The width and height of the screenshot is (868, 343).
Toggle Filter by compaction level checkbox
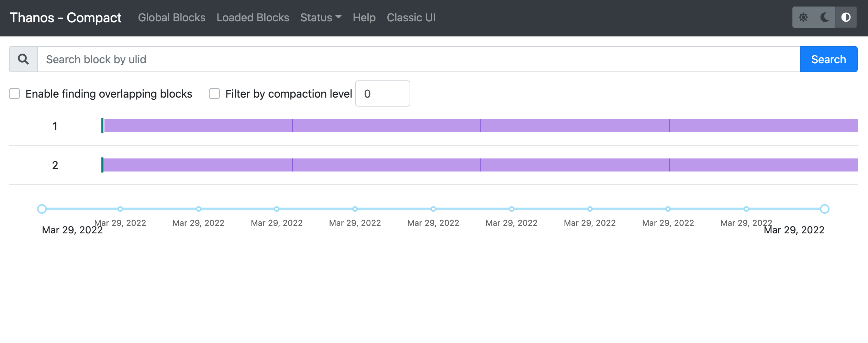pos(214,93)
